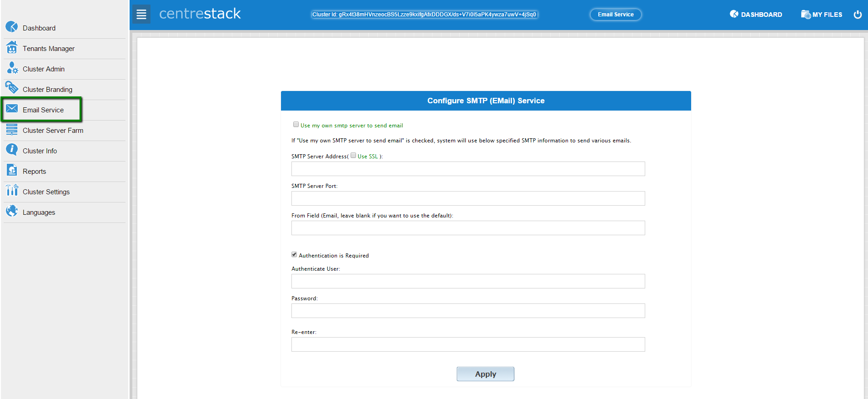Click the top bar Dashboard gauge icon
The width and height of the screenshot is (868, 399).
tap(734, 14)
